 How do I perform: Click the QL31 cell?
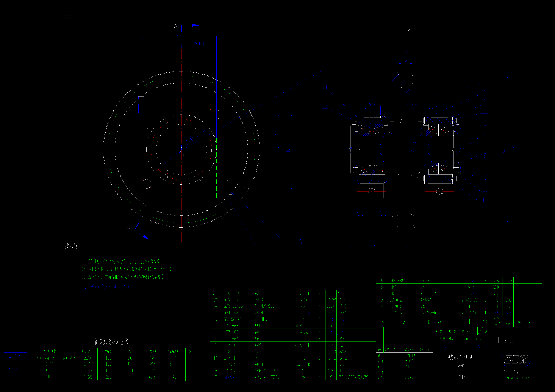(88, 364)
